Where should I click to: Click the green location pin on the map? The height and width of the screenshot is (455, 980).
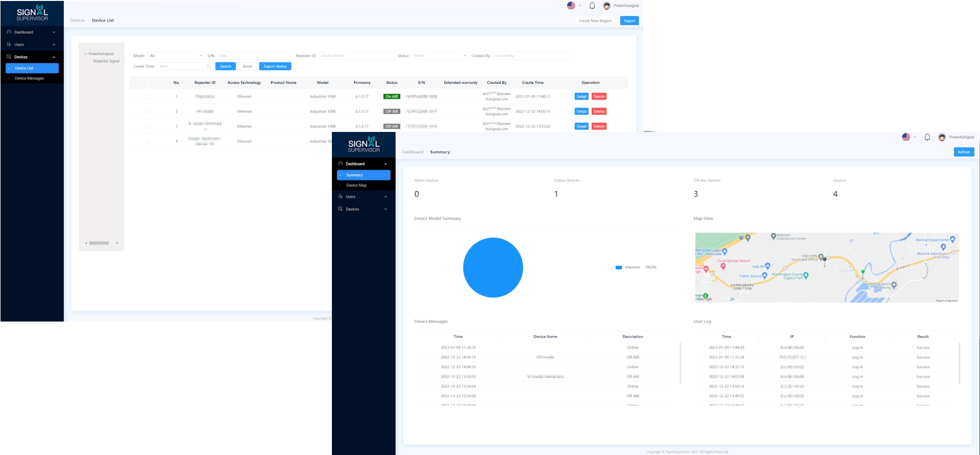click(x=863, y=272)
